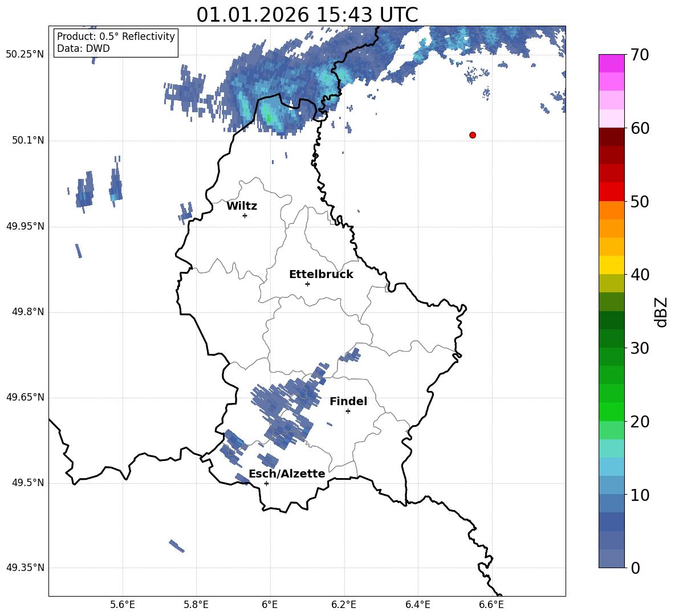Click the Data: DWD text

[83, 48]
